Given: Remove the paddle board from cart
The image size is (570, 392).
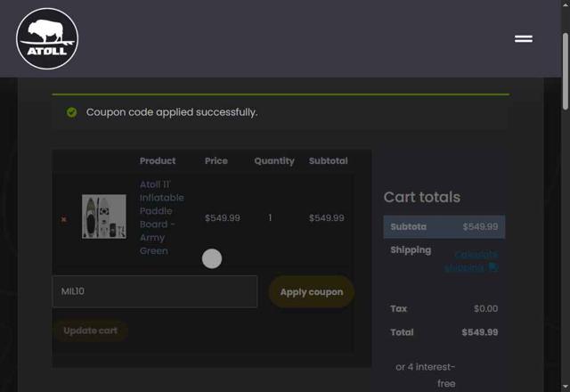Looking at the screenshot, I should pos(63,219).
